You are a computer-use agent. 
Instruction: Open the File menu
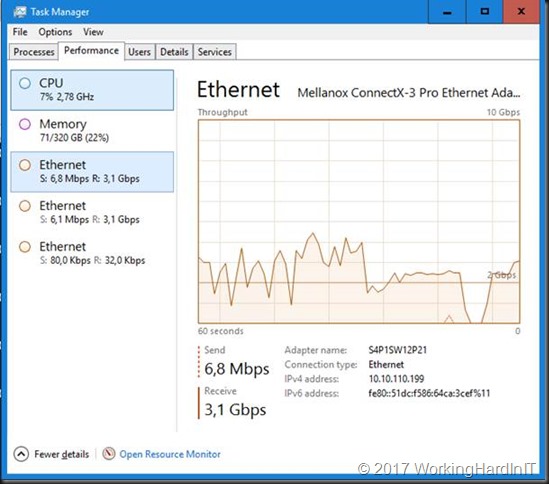pos(20,32)
